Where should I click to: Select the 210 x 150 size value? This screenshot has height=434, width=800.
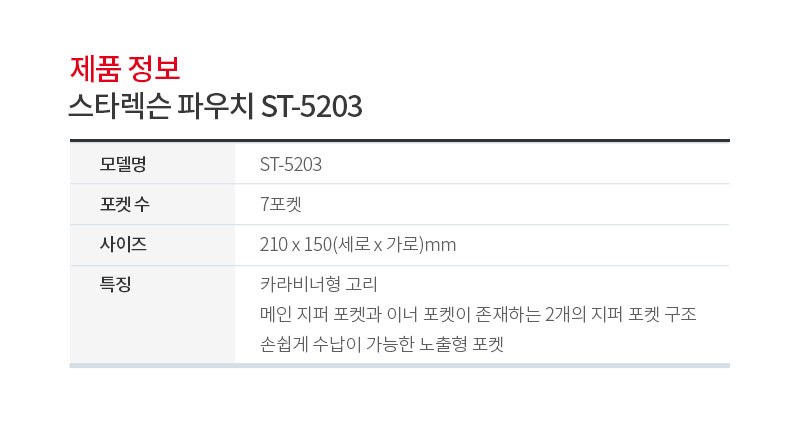pos(296,245)
